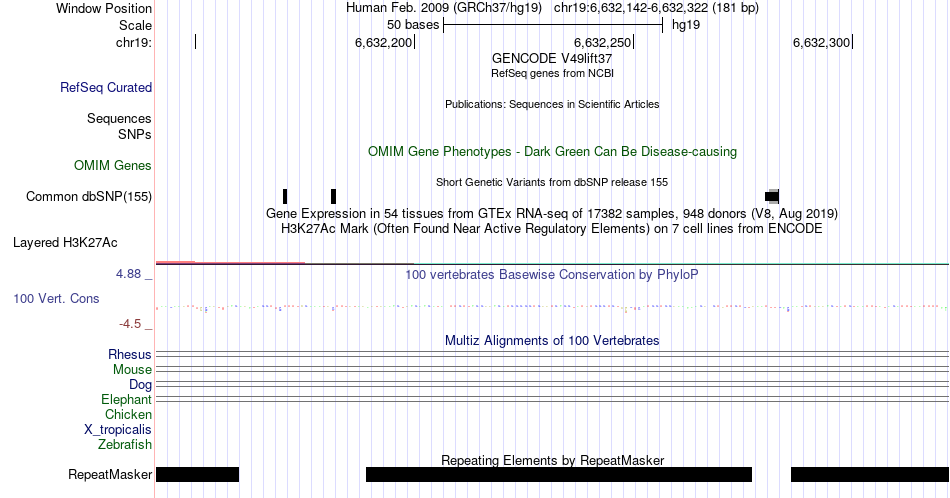Click the 100 Vert. Cons track label
This screenshot has width=950, height=498.
click(56, 298)
